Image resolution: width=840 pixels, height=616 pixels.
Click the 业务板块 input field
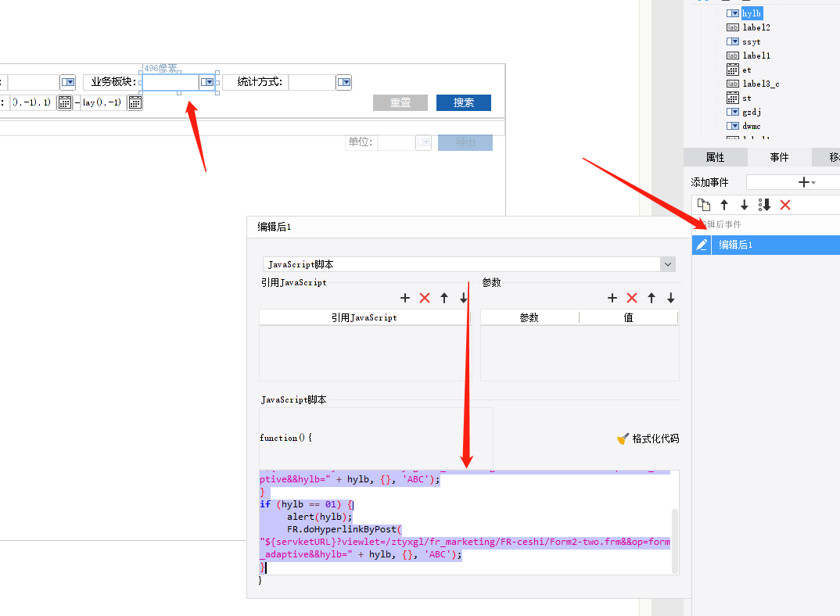[x=171, y=82]
